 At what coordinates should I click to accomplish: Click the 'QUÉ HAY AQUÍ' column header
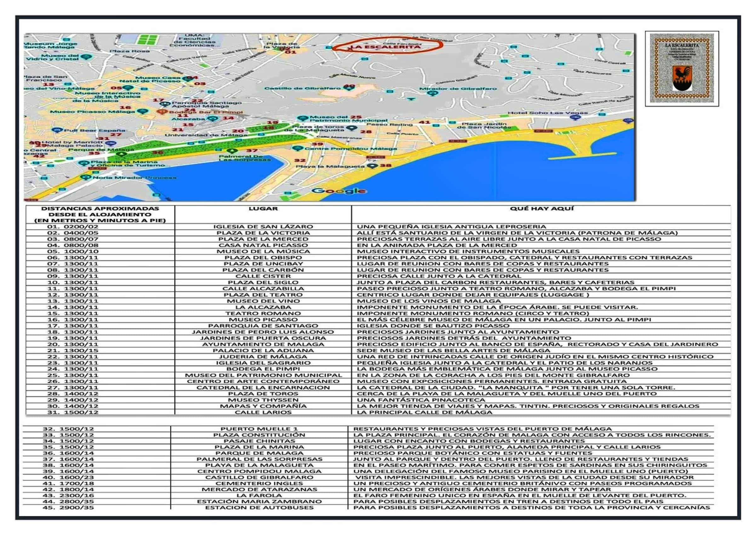point(542,208)
